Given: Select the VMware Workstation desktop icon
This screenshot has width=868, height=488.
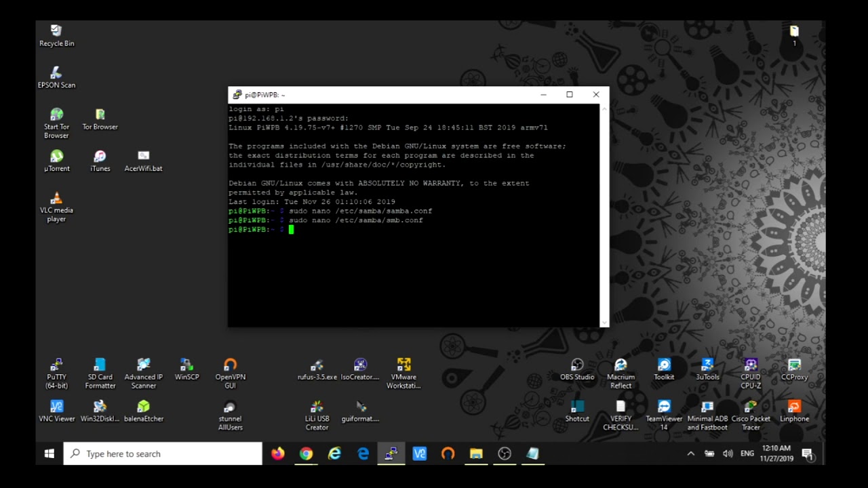Looking at the screenshot, I should (403, 373).
